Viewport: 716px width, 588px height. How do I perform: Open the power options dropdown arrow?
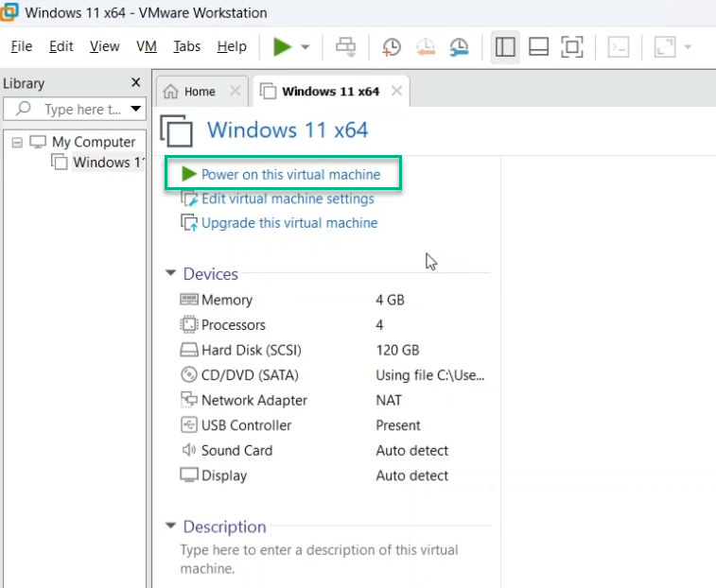click(306, 47)
